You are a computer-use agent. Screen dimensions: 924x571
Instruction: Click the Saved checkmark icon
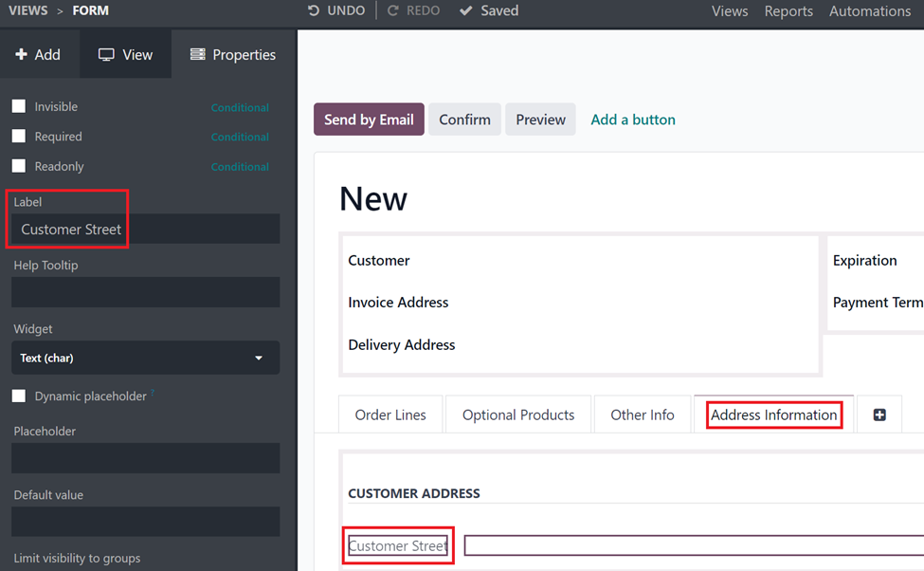click(x=465, y=10)
